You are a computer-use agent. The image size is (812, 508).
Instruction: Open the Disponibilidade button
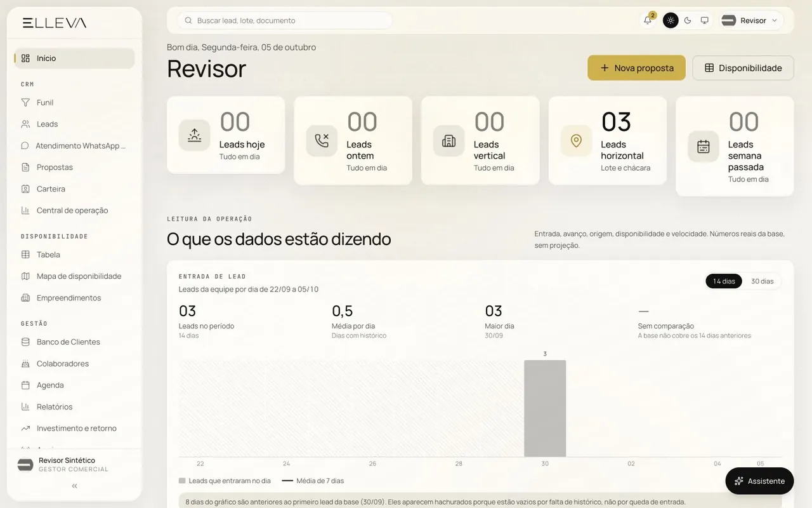pos(743,68)
